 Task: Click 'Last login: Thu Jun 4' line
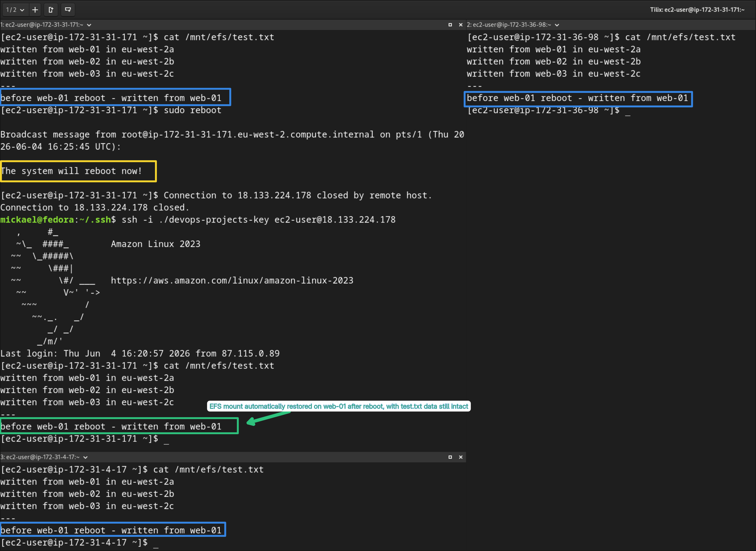[x=140, y=353]
